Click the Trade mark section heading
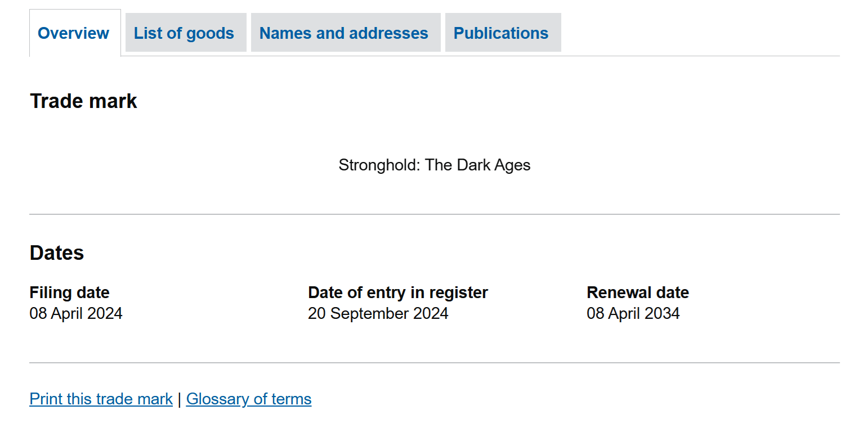Viewport: 868px width, 428px height. [83, 101]
